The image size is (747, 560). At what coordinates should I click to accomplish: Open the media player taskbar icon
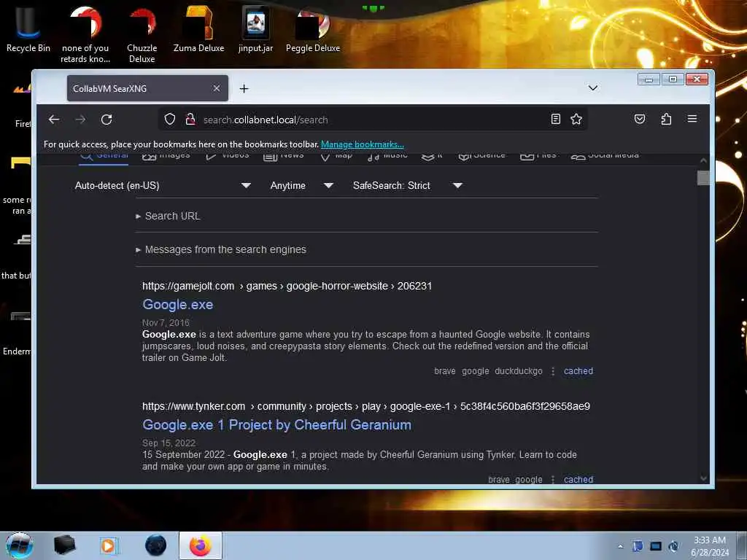click(108, 545)
